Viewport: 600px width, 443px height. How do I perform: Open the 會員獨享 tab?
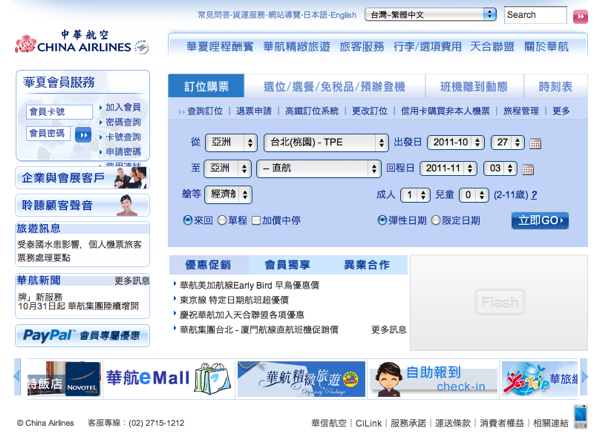click(x=287, y=265)
